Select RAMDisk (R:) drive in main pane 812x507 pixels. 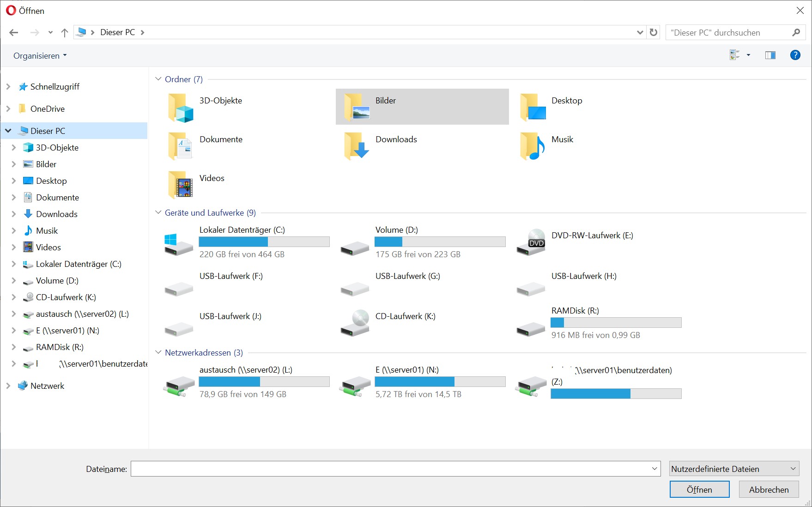pyautogui.click(x=598, y=323)
